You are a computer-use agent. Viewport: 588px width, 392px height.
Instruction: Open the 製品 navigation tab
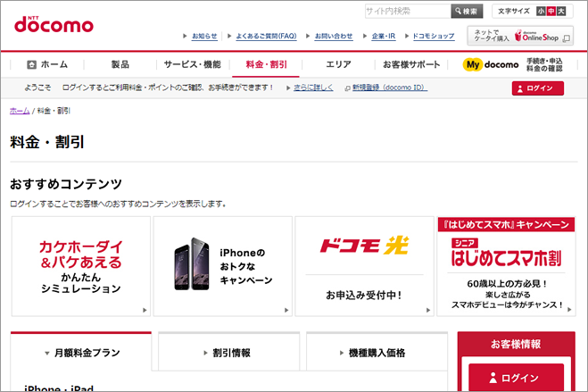point(120,64)
